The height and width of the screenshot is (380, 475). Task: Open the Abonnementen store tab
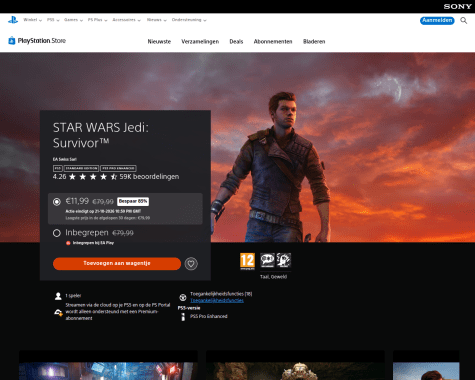pyautogui.click(x=273, y=42)
